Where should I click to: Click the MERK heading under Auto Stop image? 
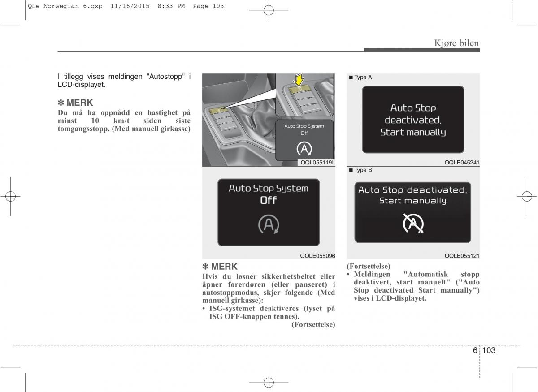[x=220, y=267]
